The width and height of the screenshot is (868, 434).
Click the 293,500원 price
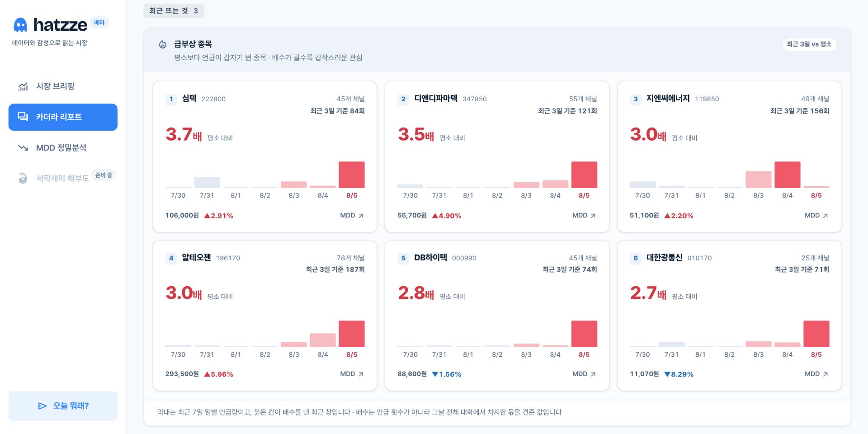pos(182,374)
